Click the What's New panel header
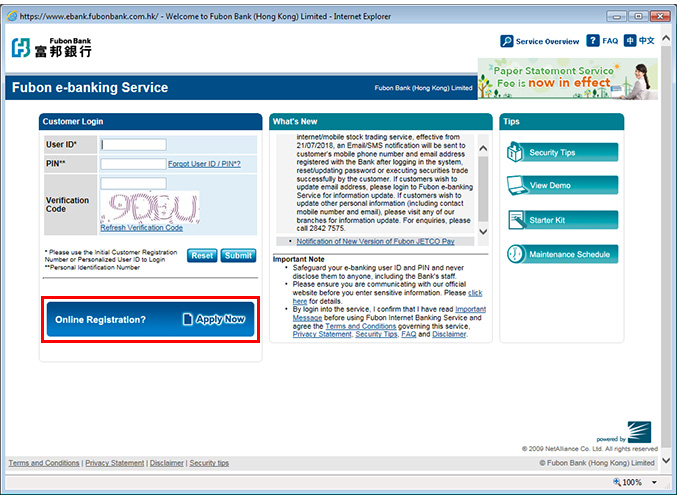The width and height of the screenshot is (677, 500). [x=380, y=121]
